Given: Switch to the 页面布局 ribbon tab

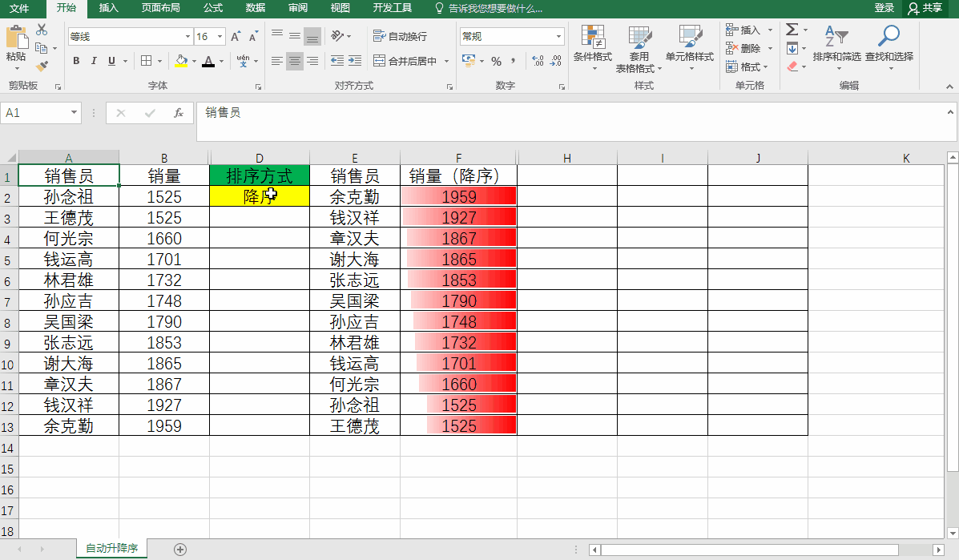Looking at the screenshot, I should click(160, 8).
